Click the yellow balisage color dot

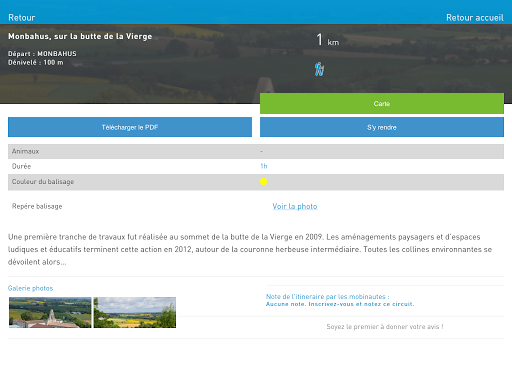click(x=263, y=182)
